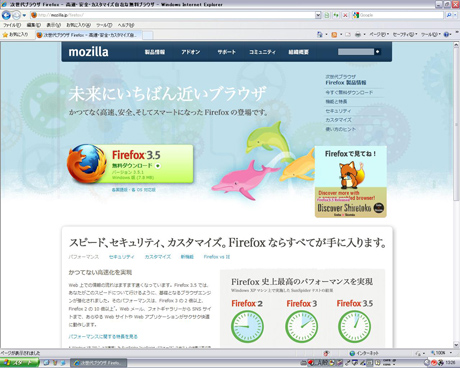Viewport: 460px width, 368px height.
Task: Click the カスタマイズ sidebar link
Action: click(338, 120)
